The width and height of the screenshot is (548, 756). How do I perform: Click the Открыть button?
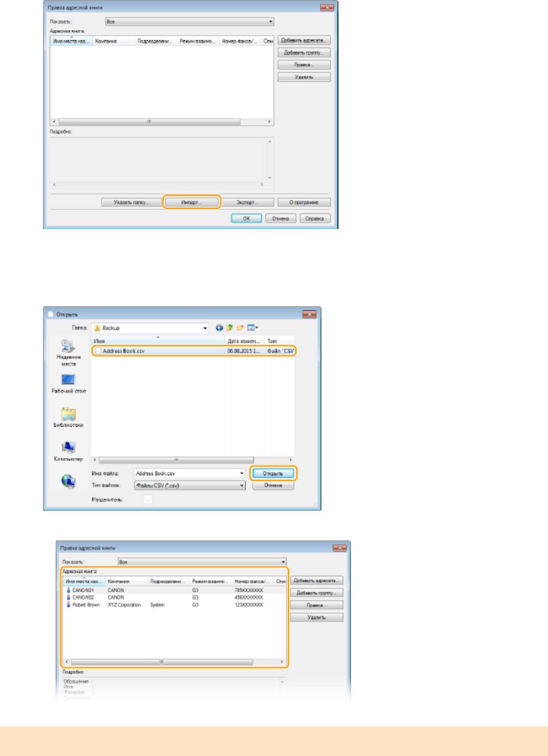(273, 474)
